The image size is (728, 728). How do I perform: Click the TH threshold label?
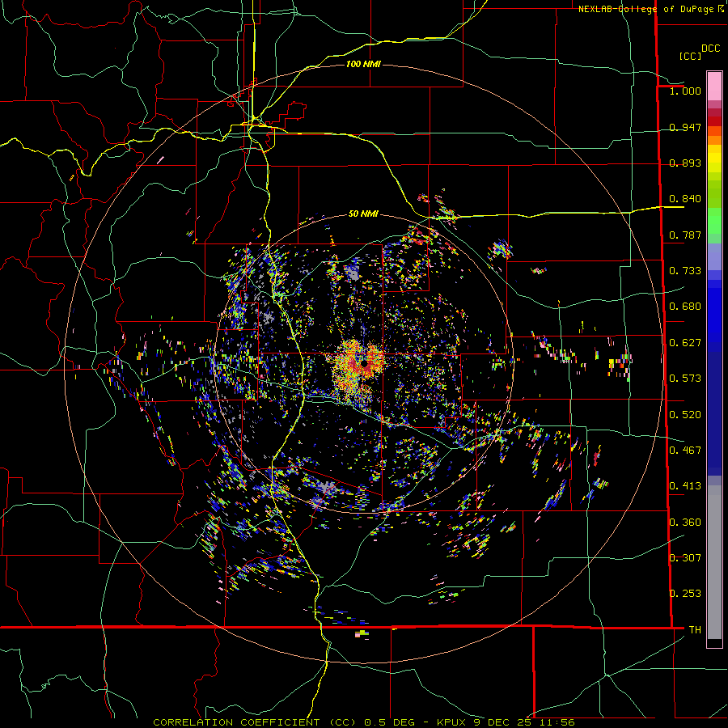click(695, 630)
